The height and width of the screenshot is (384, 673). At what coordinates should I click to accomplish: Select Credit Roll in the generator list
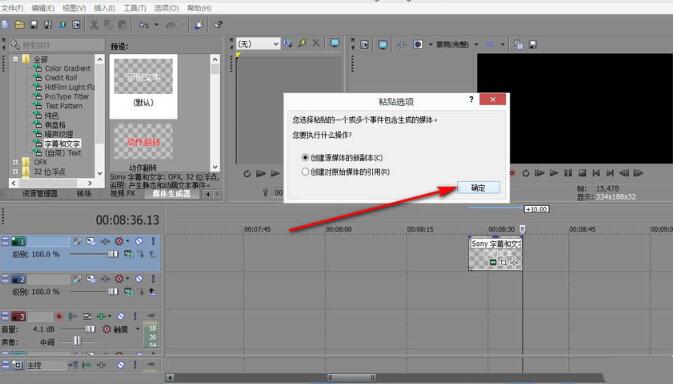(61, 78)
